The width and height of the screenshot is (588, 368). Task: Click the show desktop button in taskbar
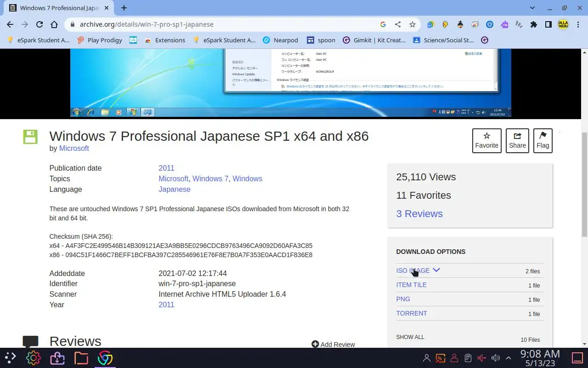tap(577, 358)
